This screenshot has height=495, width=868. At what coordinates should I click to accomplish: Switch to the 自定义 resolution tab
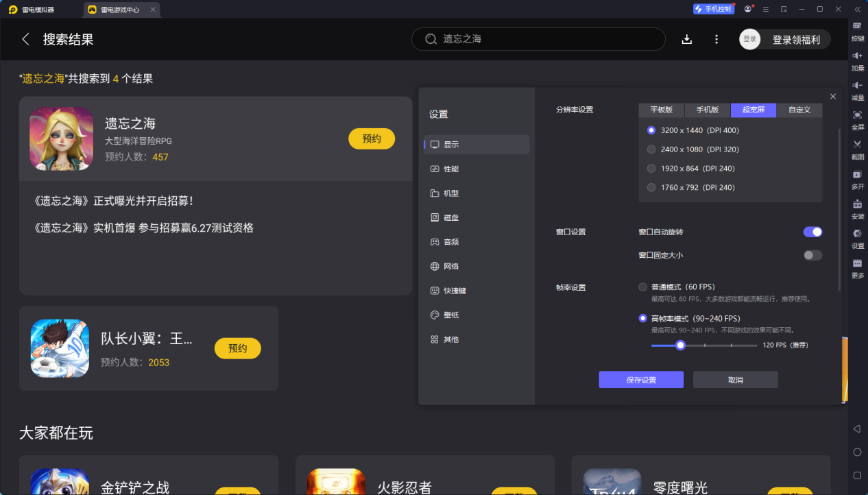pos(799,110)
